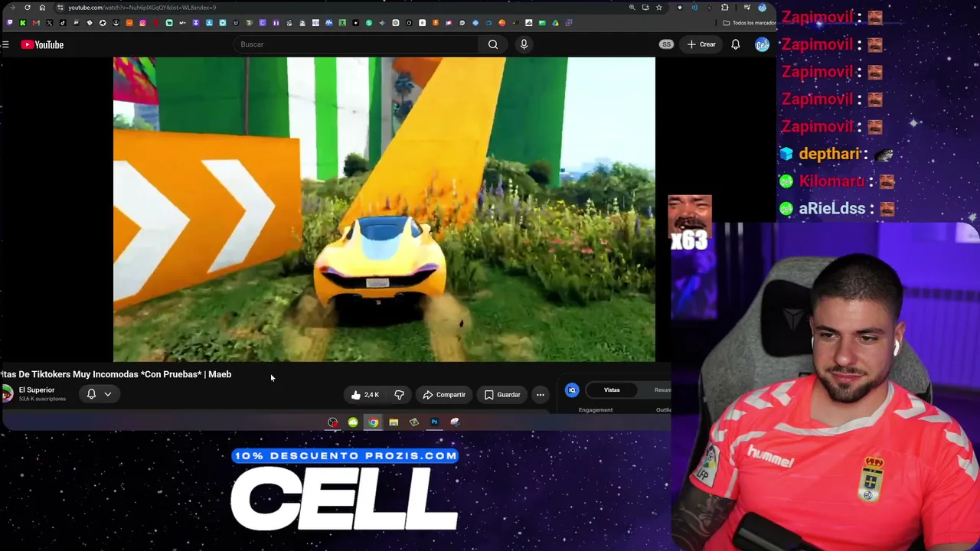Open the Instagram bookmark icon

142,23
